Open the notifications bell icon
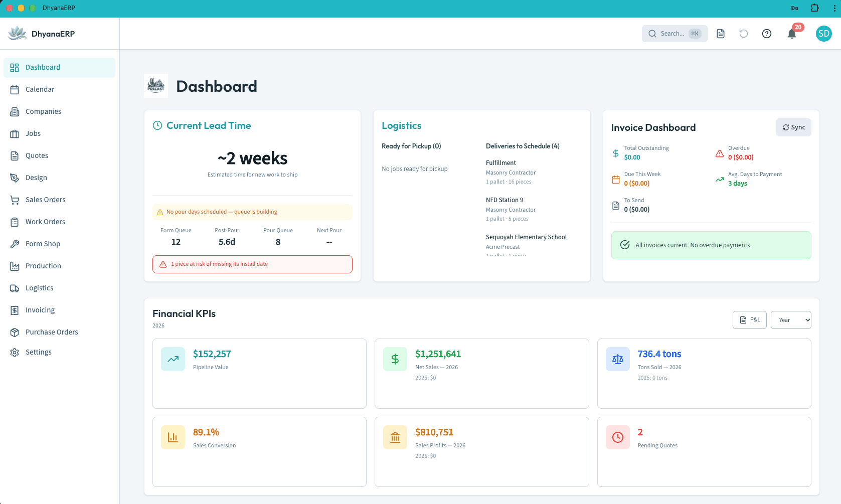Screen dimensions: 841x504 coord(792,34)
